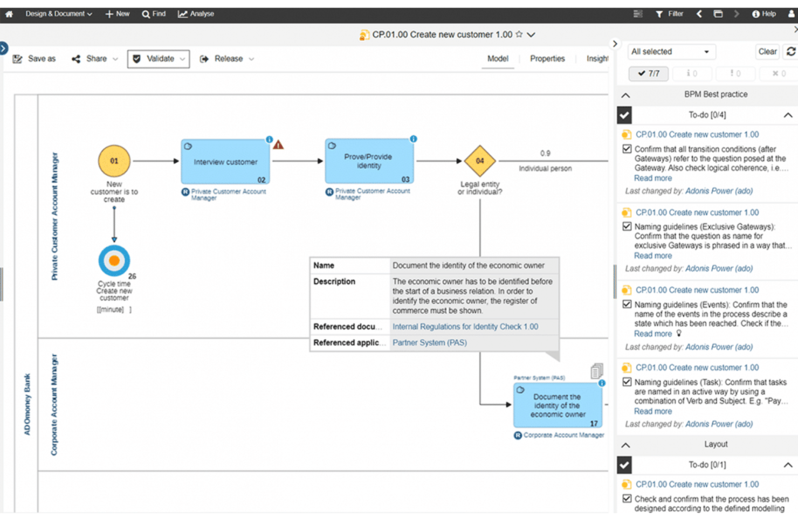Viewport: 798px width, 532px height.
Task: Switch to the Insights tab
Action: point(597,59)
